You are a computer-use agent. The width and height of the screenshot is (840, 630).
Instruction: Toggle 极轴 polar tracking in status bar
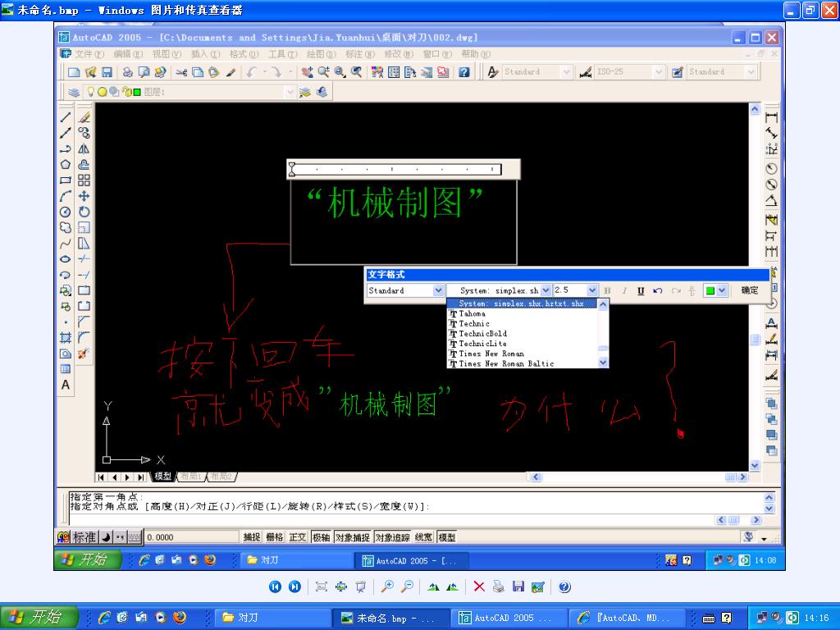click(x=321, y=537)
